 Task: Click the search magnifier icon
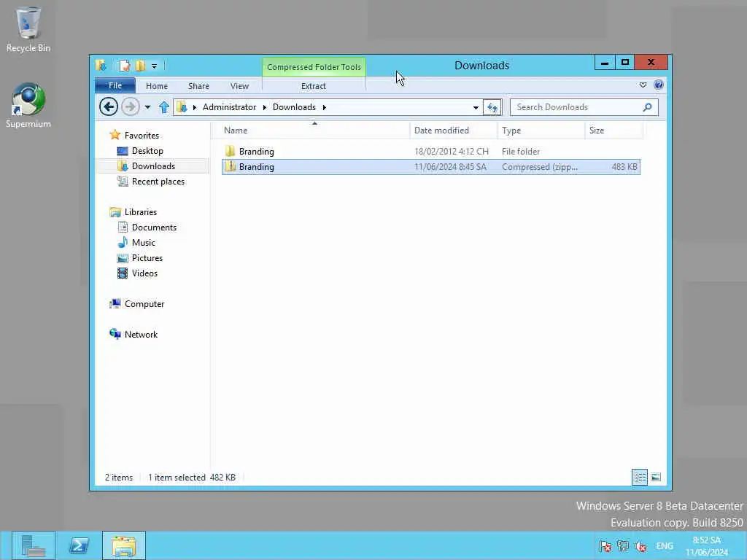647,107
